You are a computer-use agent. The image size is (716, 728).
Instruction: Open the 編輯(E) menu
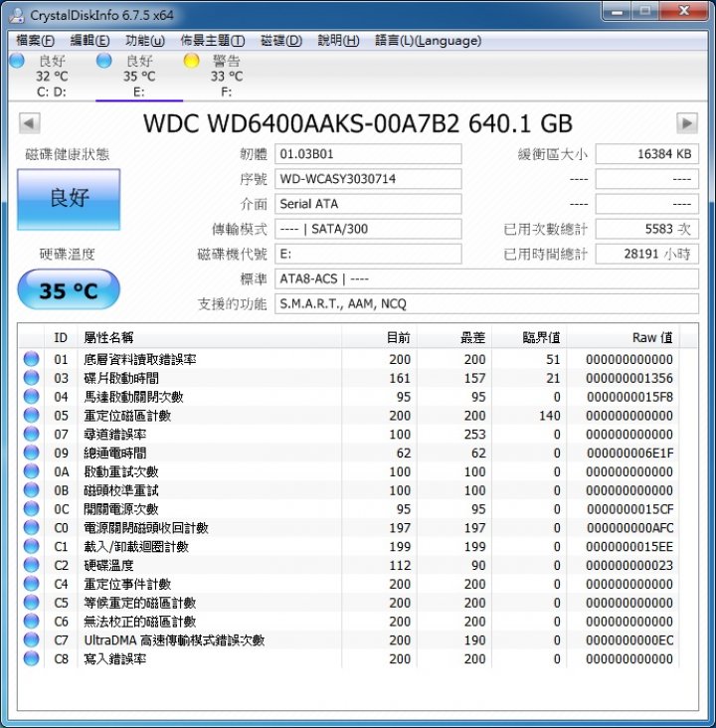[x=89, y=41]
